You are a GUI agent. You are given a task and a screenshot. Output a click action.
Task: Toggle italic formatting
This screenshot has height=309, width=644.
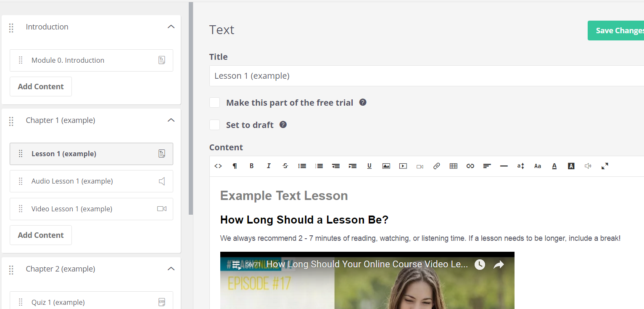click(269, 166)
